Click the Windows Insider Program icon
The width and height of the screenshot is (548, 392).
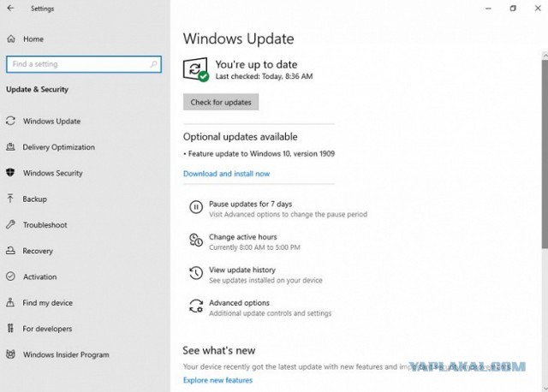tap(10, 354)
